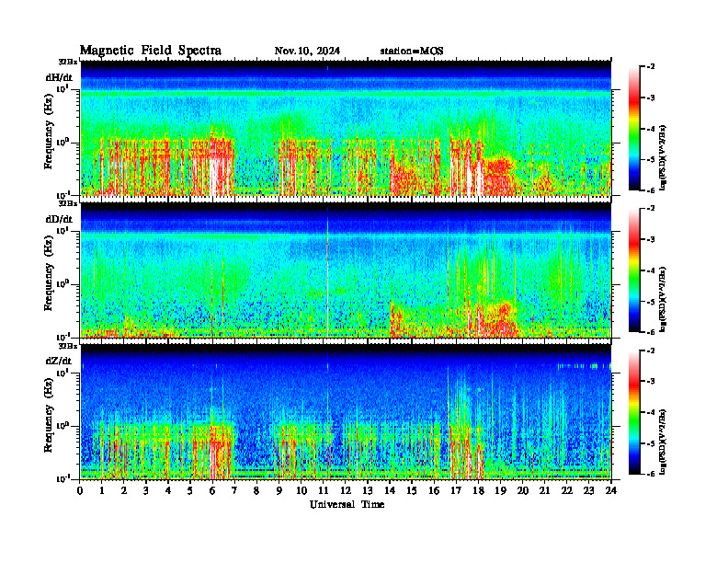Click hour tick label 11 on time axis
Screen dimensions: 728x563
pos(324,490)
